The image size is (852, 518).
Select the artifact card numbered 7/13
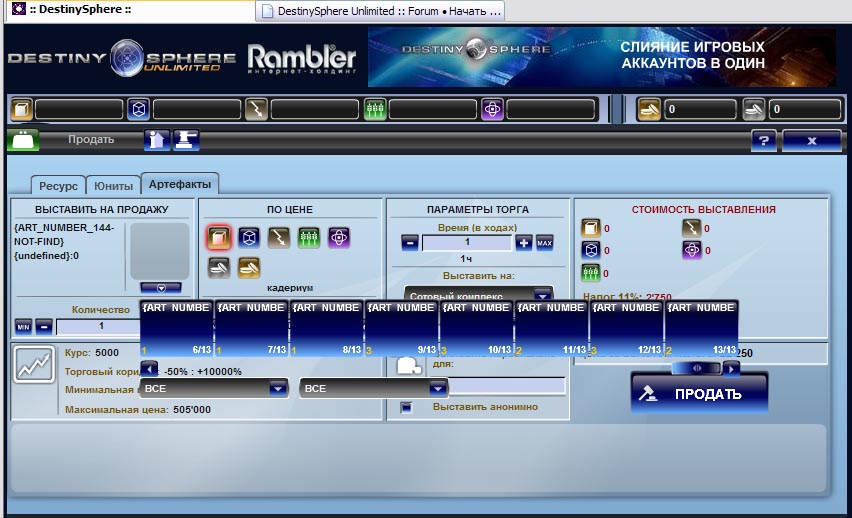(252, 328)
